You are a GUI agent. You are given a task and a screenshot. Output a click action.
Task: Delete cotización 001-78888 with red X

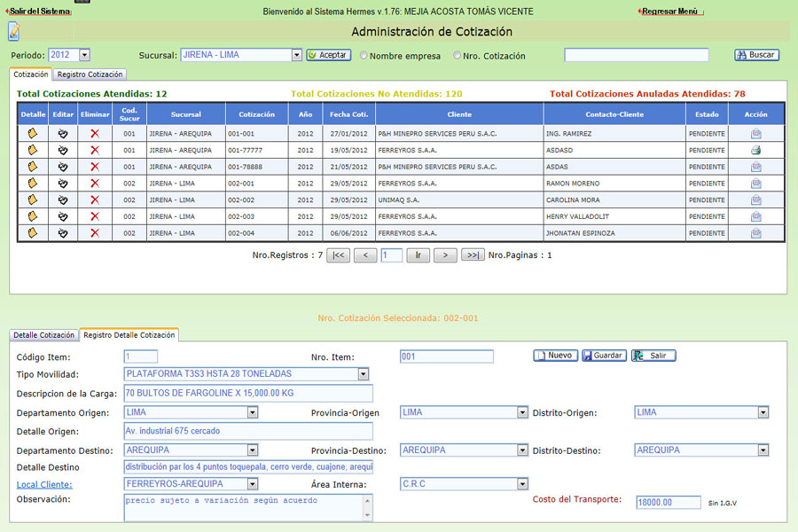pyautogui.click(x=95, y=167)
